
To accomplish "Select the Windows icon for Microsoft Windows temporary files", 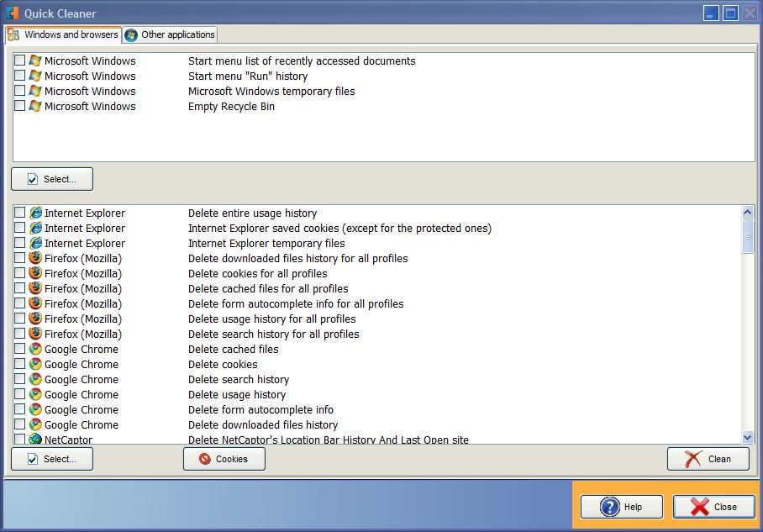I will pyautogui.click(x=35, y=91).
